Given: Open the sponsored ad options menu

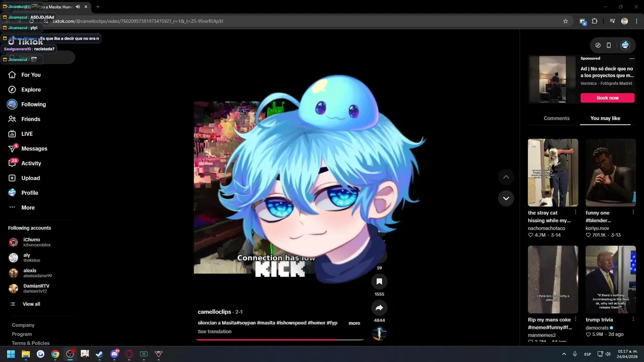Looking at the screenshot, I should (632, 59).
